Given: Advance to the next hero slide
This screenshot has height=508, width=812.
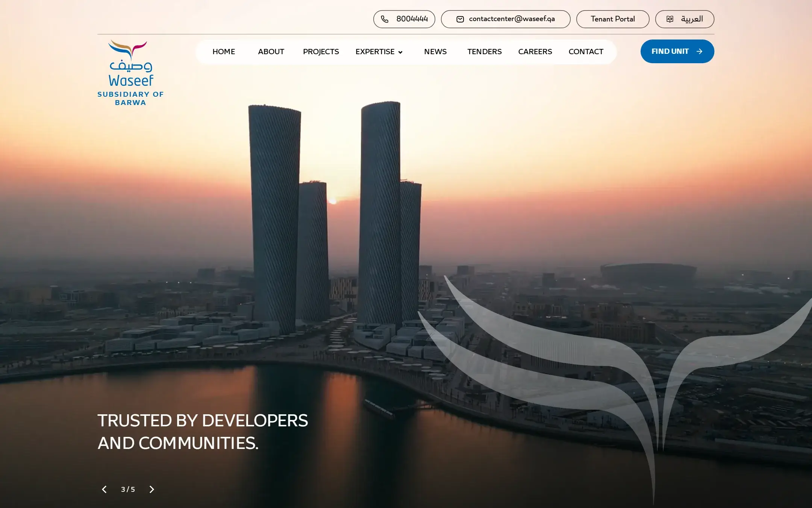Looking at the screenshot, I should [152, 489].
